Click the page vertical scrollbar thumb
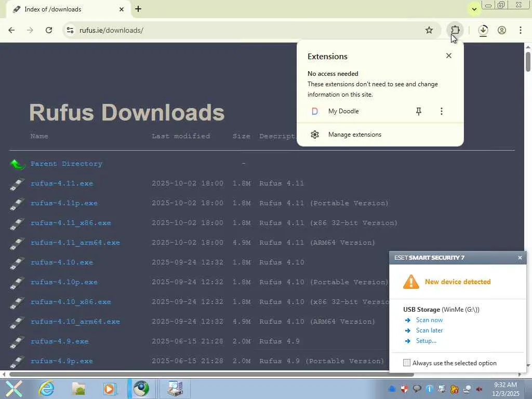Screen dimensions: 532x399 (528, 61)
